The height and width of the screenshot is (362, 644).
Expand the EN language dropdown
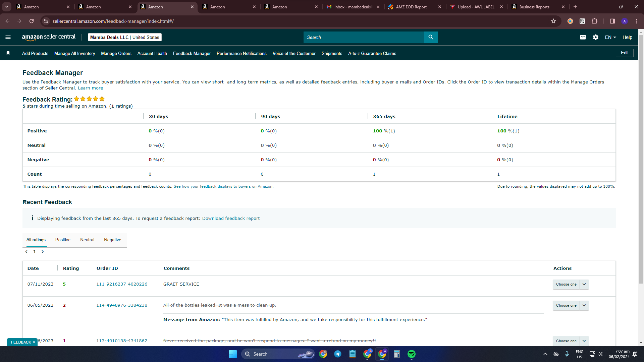point(610,37)
